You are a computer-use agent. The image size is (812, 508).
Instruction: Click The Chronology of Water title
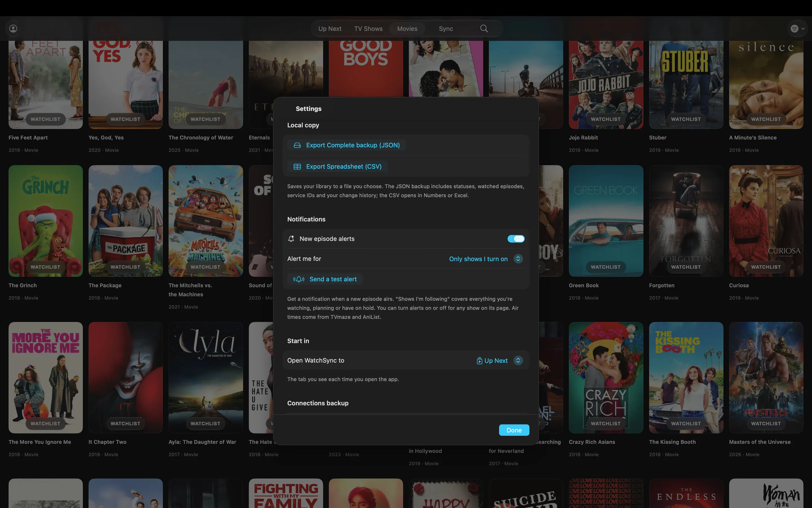[201, 138]
